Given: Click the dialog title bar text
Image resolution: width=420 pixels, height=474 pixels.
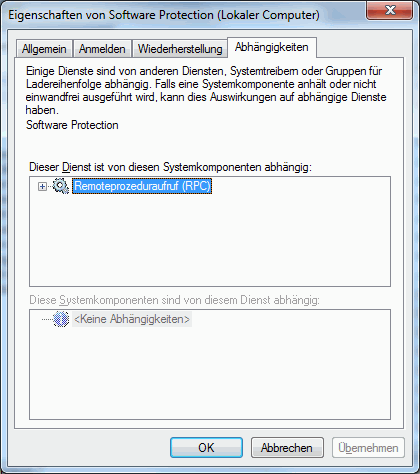Looking at the screenshot, I should pyautogui.click(x=164, y=15).
